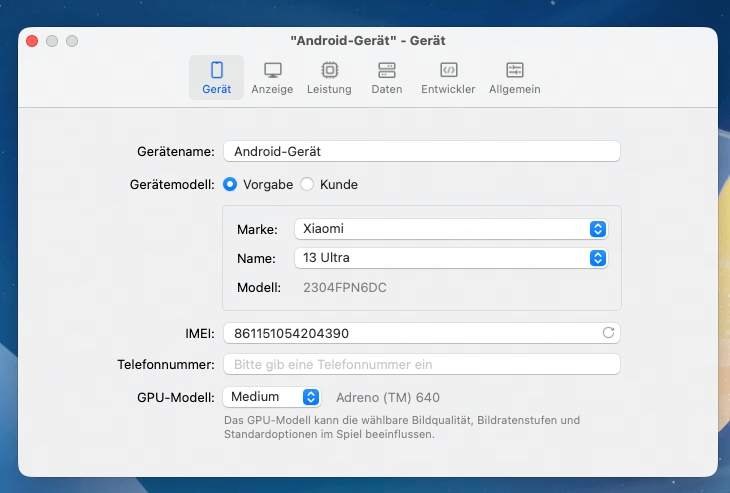Viewport: 730px width, 493px height.
Task: Open the Gerät tab
Action: (x=216, y=78)
